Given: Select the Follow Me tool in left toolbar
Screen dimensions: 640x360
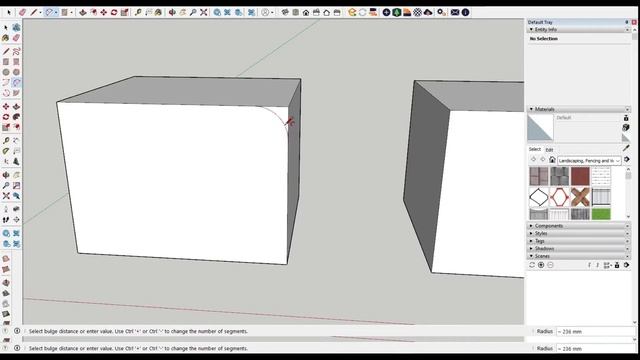Looking at the screenshot, I should click(x=16, y=117).
